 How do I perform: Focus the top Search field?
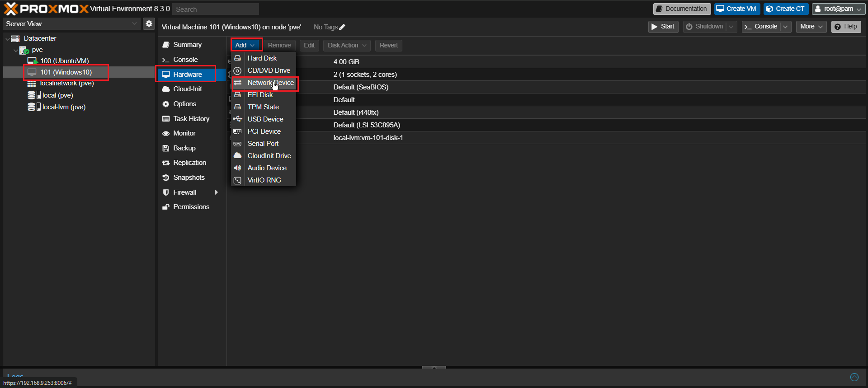[216, 9]
